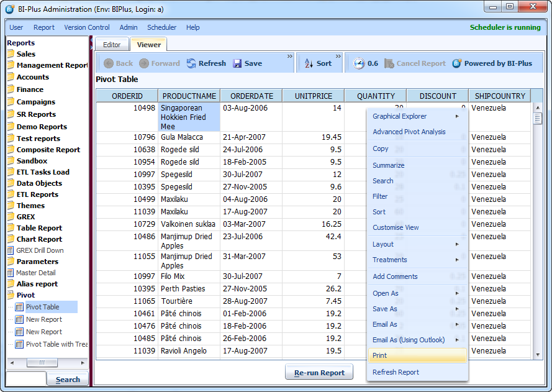Screen dimensions: 552x392
Task: Click the Back arrow icon
Action: (109, 63)
